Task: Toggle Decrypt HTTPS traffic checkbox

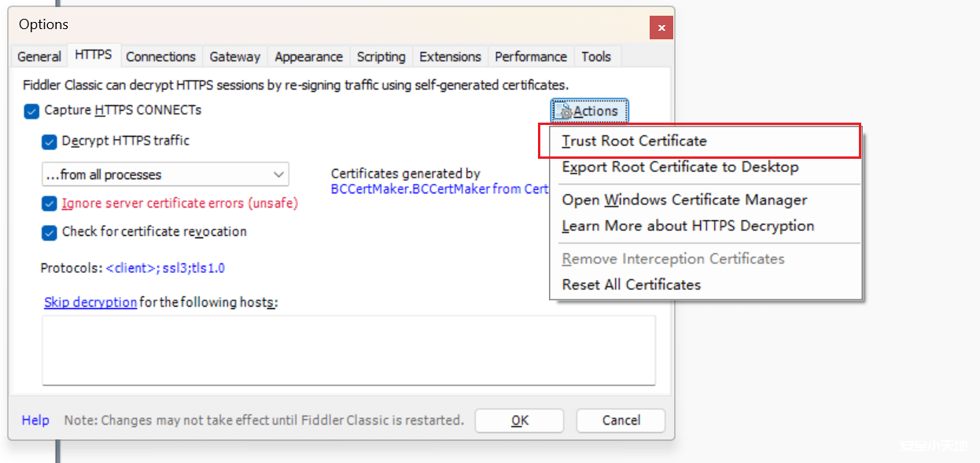Action: 49,141
